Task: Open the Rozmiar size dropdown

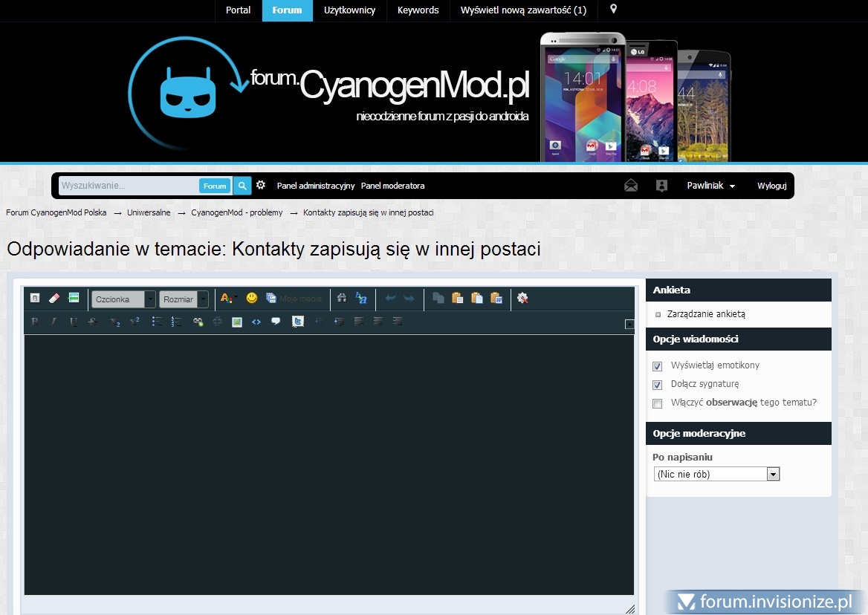Action: click(x=184, y=299)
